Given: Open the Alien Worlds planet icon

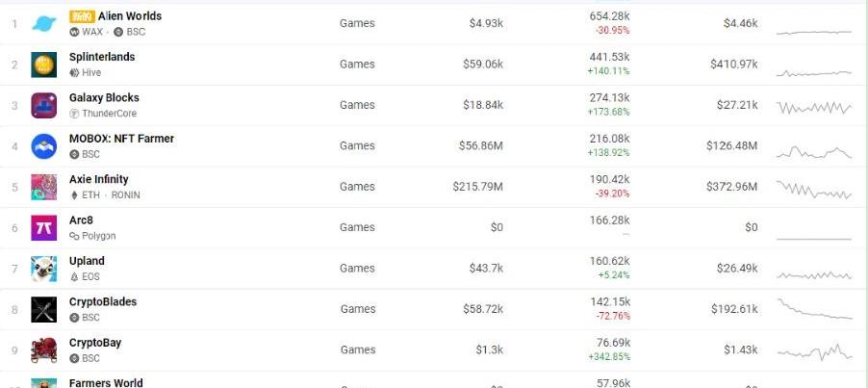Looking at the screenshot, I should 43,24.
